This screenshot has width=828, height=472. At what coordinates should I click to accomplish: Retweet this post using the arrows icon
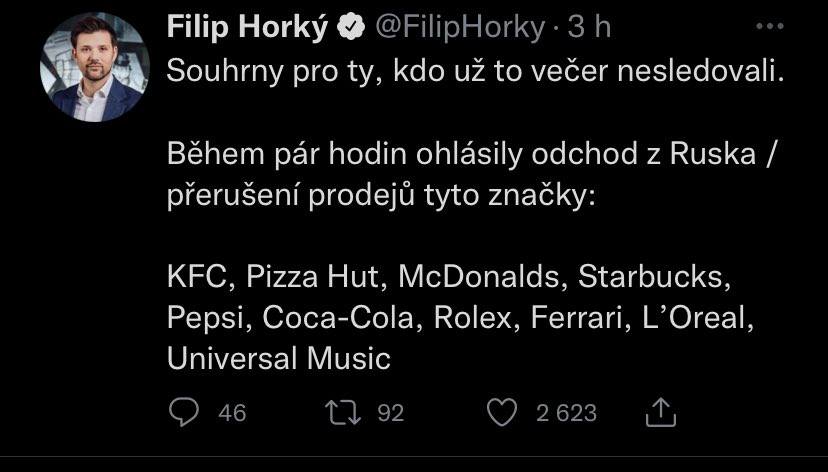(345, 412)
